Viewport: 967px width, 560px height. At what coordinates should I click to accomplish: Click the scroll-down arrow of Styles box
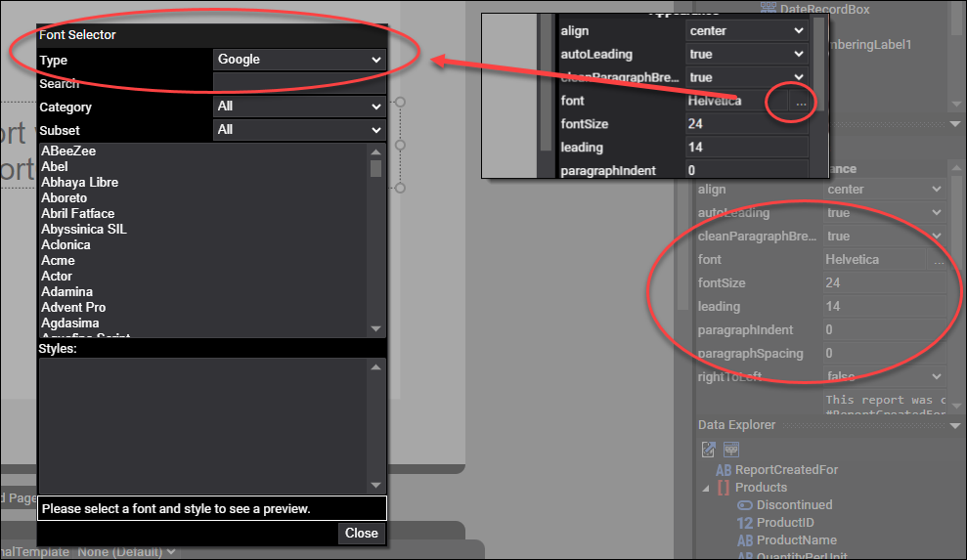tap(375, 485)
